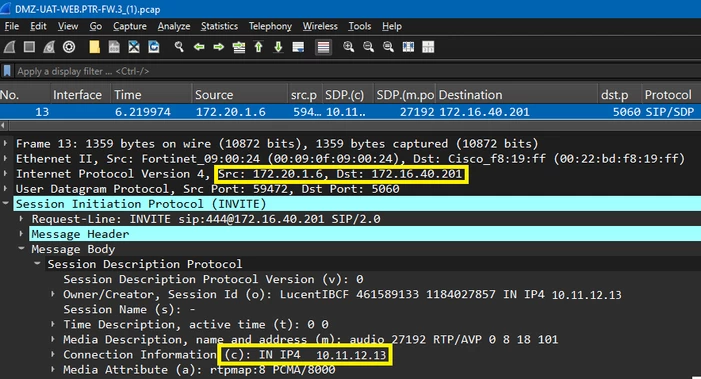Screen dimensions: 701x379
Task: Save this capture file
Action: point(114,47)
